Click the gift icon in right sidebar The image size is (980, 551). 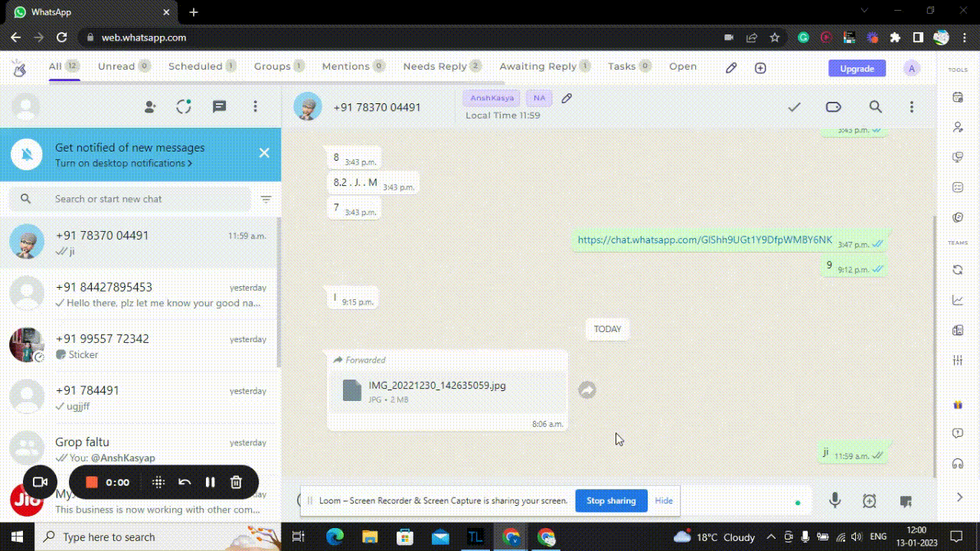(x=958, y=405)
